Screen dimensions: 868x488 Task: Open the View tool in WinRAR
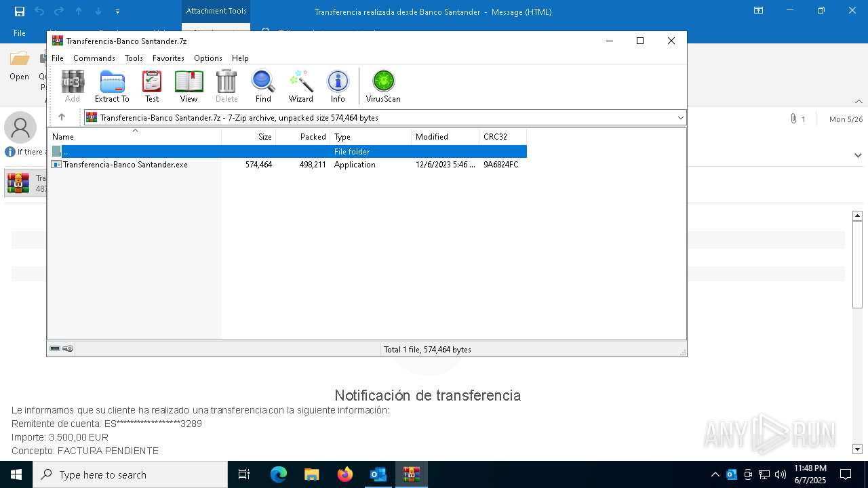pyautogui.click(x=189, y=86)
